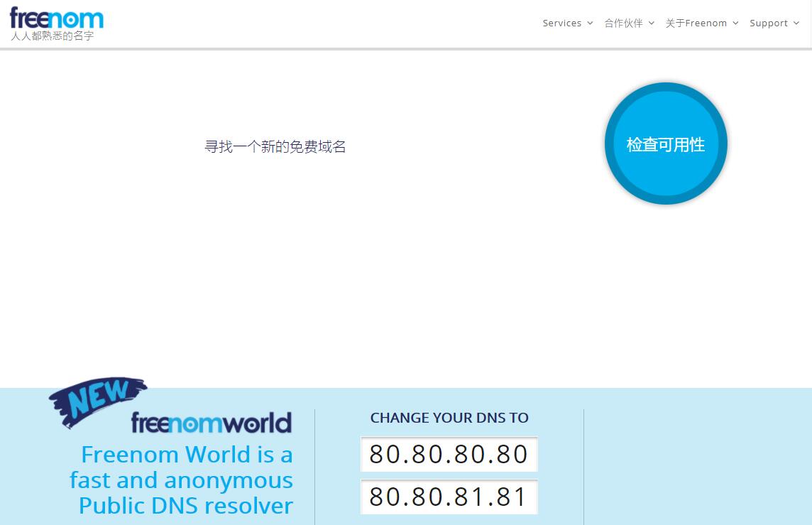Click the 'Freenom World is a fast and anonymous Public DNS resolver' text
The height and width of the screenshot is (525, 812).
click(181, 480)
